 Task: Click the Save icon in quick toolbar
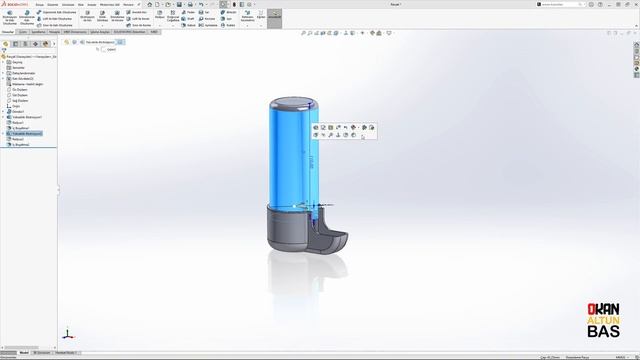pos(179,4)
